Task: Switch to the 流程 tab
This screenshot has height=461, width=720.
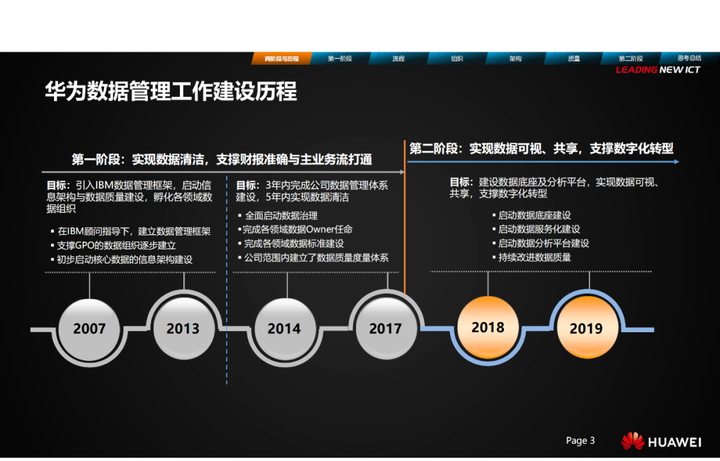Action: [x=398, y=58]
